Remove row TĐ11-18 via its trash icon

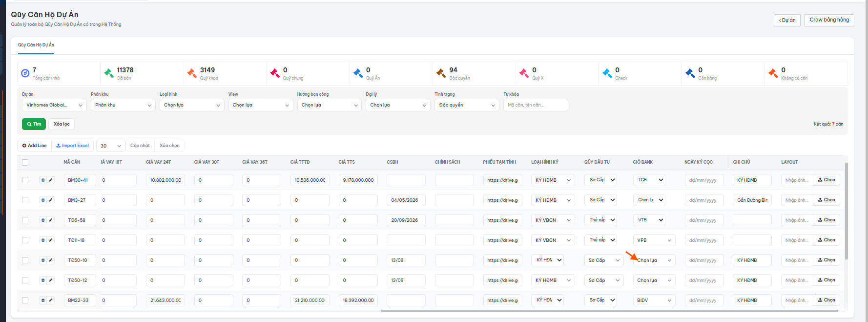pyautogui.click(x=43, y=240)
